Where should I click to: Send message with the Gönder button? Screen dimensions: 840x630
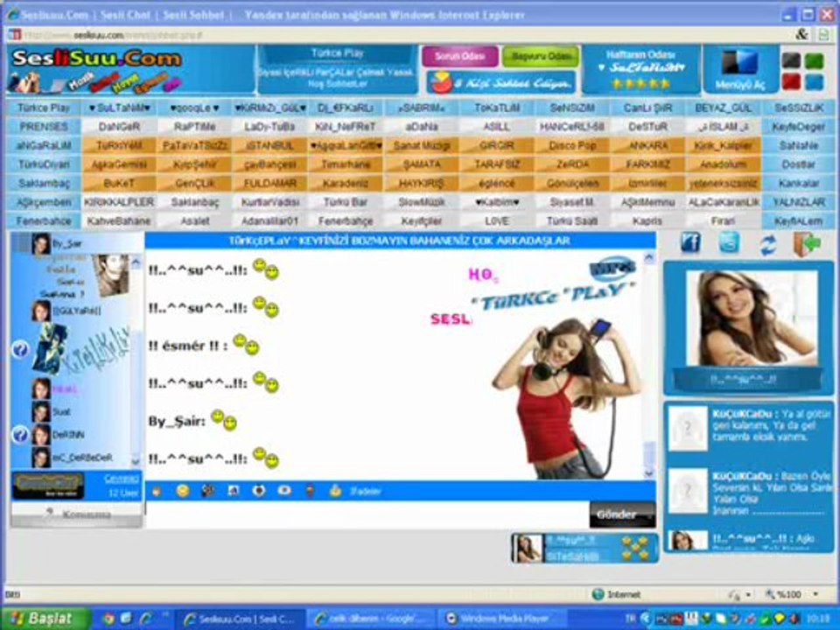pyautogui.click(x=622, y=514)
